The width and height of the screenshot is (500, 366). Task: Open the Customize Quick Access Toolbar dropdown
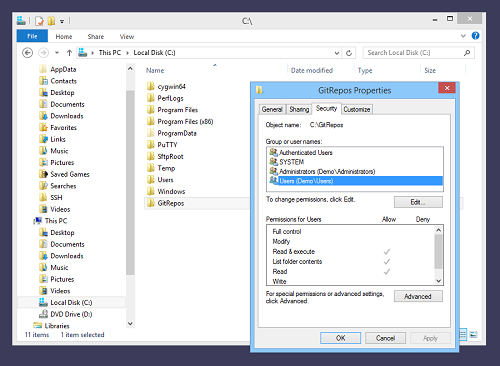pos(62,22)
